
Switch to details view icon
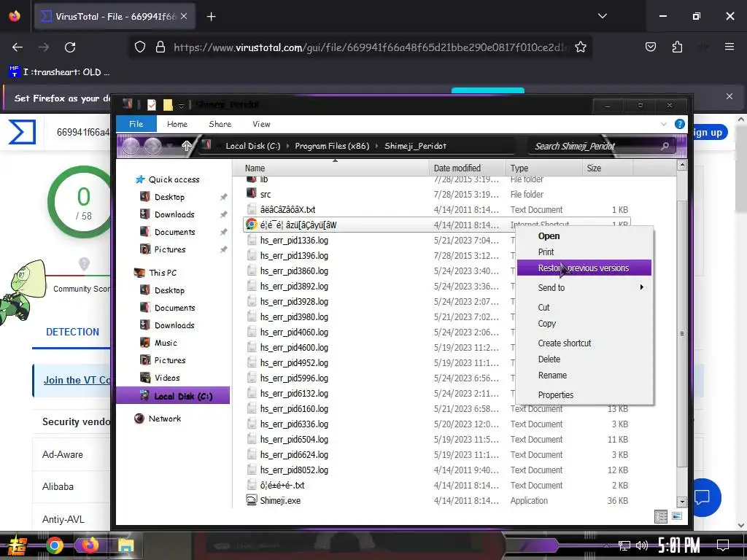(x=661, y=516)
